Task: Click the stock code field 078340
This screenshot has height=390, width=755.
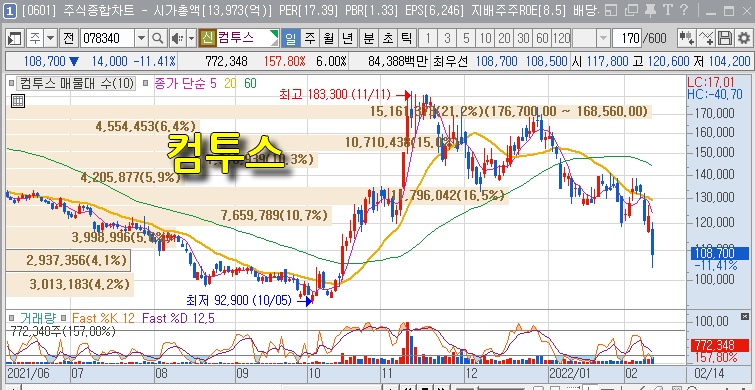Action: pyautogui.click(x=107, y=38)
